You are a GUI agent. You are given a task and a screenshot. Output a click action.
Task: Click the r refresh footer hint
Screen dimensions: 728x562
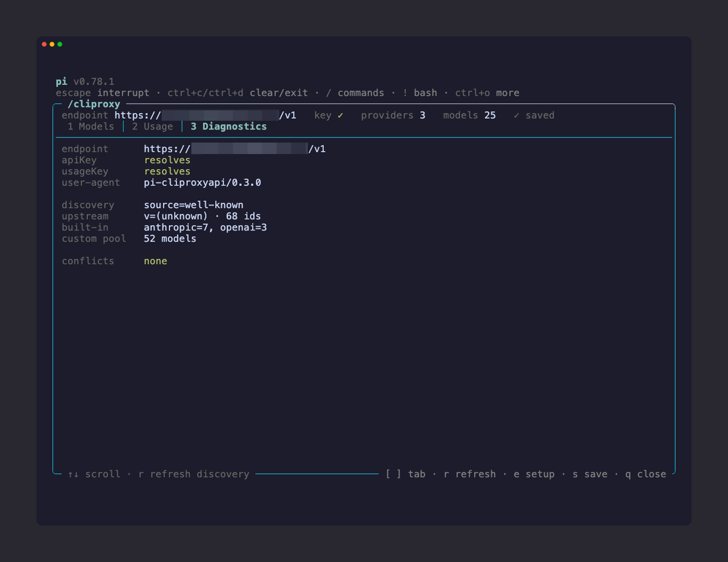[470, 474]
